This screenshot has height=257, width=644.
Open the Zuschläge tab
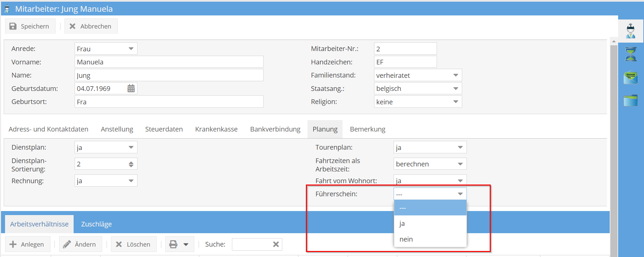coord(96,224)
